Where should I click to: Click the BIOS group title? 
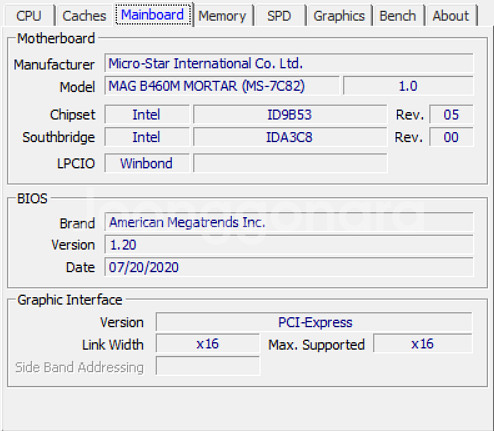32,199
